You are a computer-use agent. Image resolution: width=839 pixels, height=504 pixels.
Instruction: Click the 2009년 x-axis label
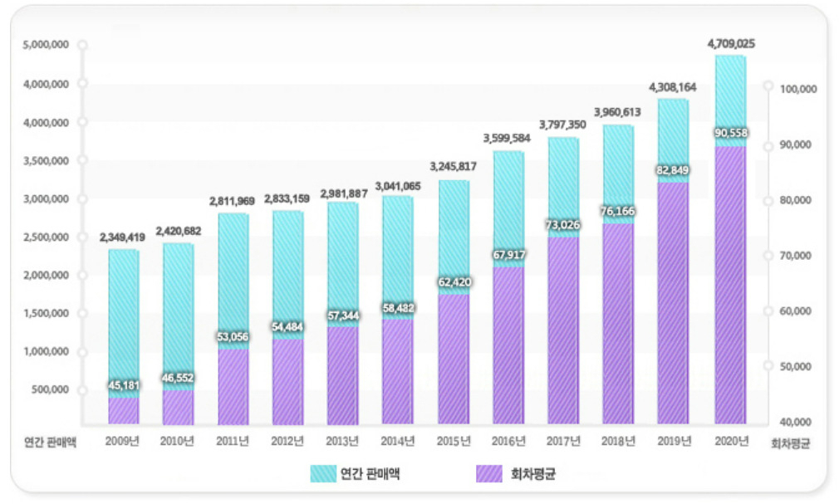click(x=122, y=442)
